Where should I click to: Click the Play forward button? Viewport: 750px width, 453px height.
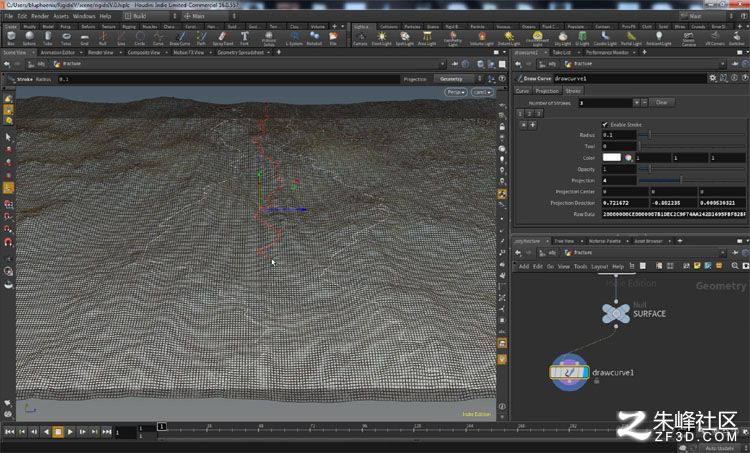click(70, 431)
